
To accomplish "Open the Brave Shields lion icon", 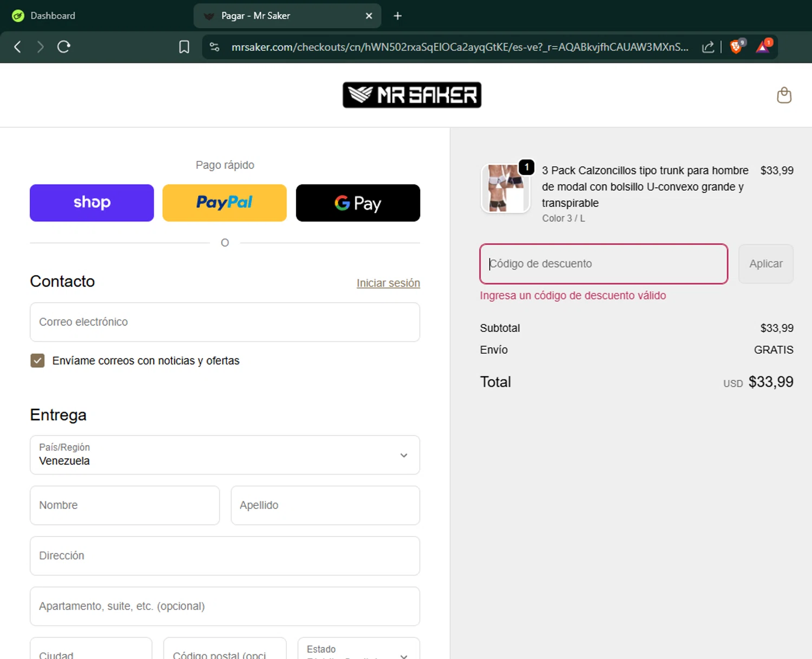I will point(736,47).
